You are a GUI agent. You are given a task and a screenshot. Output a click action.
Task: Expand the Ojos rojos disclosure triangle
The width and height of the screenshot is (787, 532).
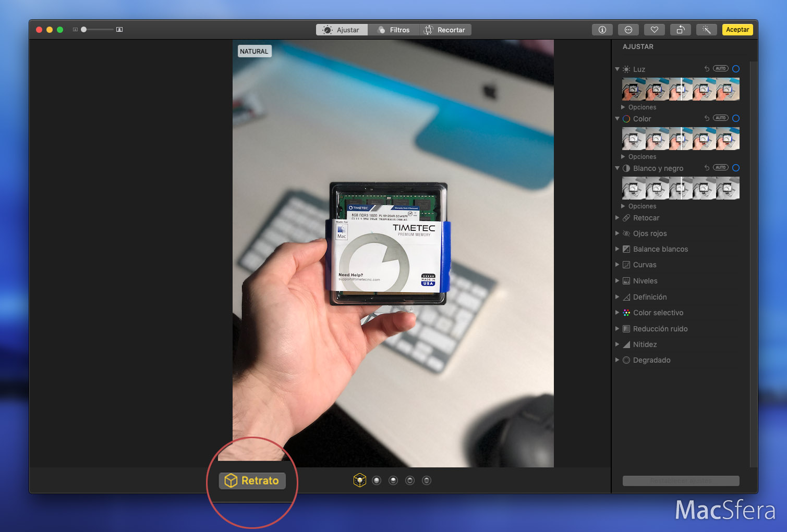618,233
